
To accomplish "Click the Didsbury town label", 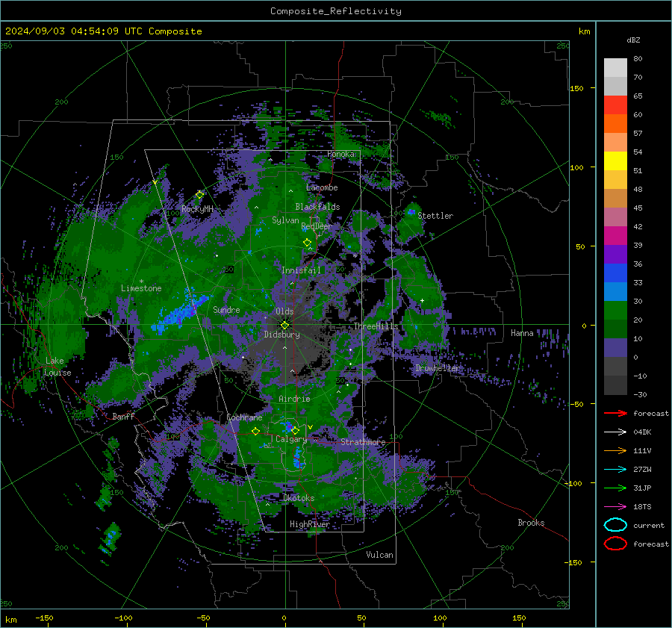I will (x=281, y=335).
